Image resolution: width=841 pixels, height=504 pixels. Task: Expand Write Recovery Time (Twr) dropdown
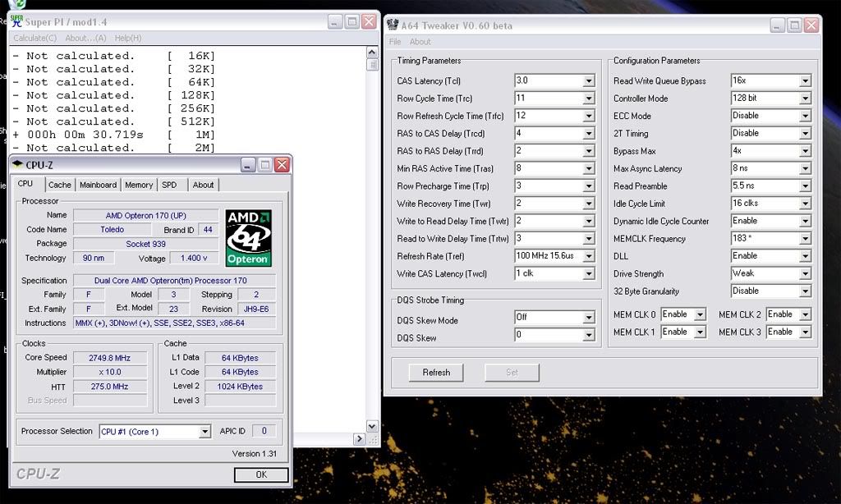[x=588, y=204]
